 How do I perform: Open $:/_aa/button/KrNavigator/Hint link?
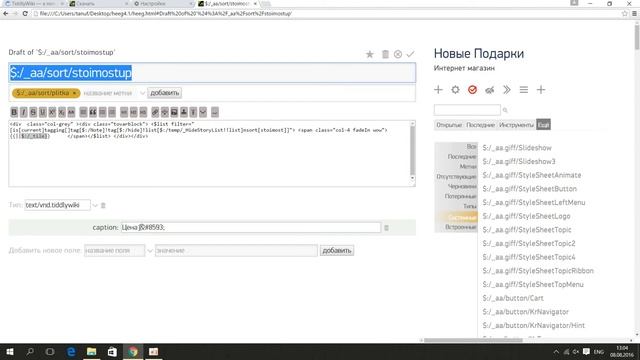tap(533, 325)
